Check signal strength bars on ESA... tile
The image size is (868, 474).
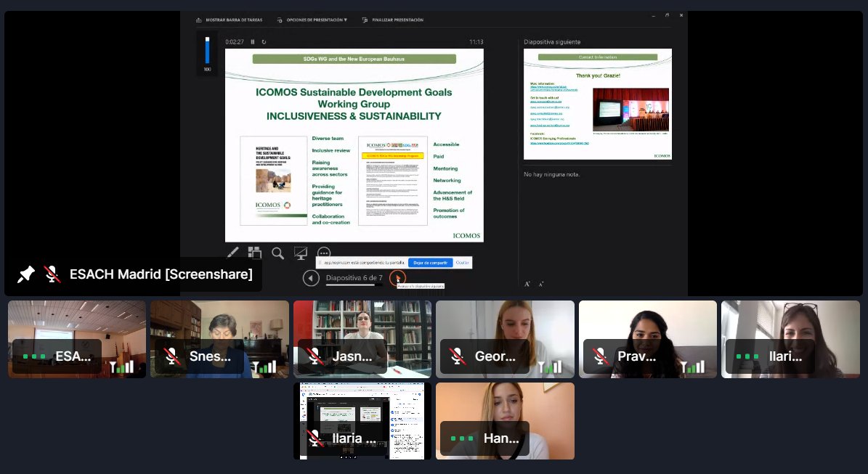coord(122,367)
